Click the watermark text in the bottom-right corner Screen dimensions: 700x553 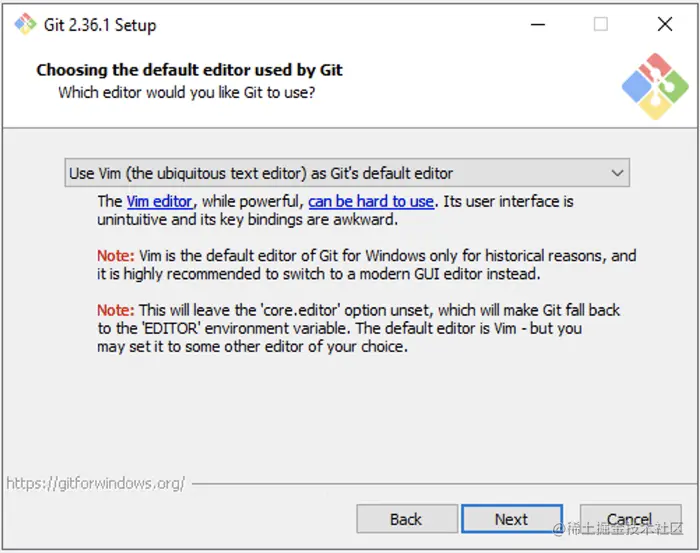coord(618,526)
